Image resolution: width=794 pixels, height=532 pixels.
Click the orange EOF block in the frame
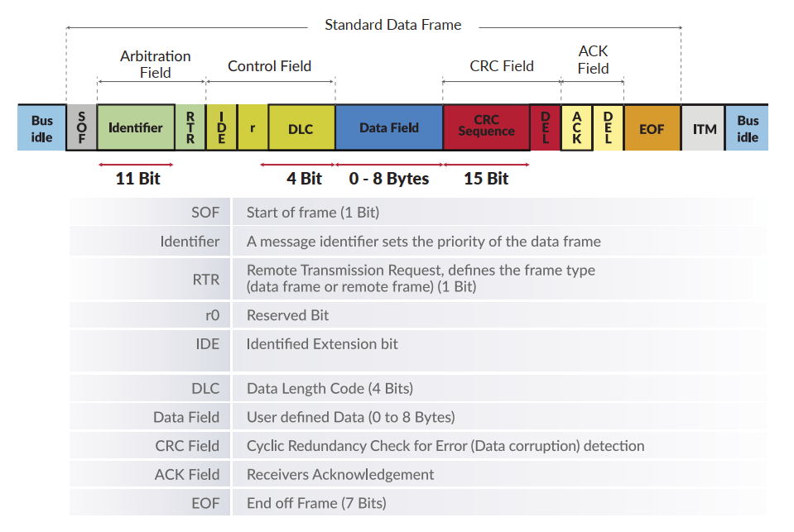[652, 128]
